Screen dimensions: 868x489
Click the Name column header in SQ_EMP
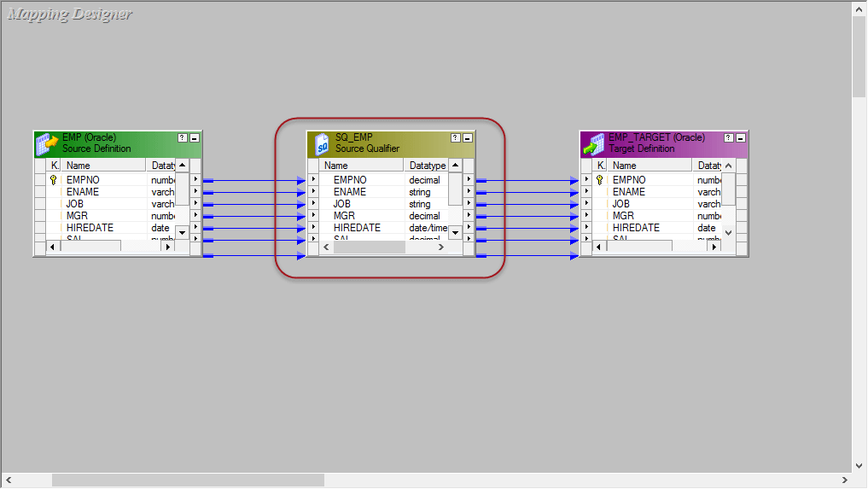click(x=361, y=166)
